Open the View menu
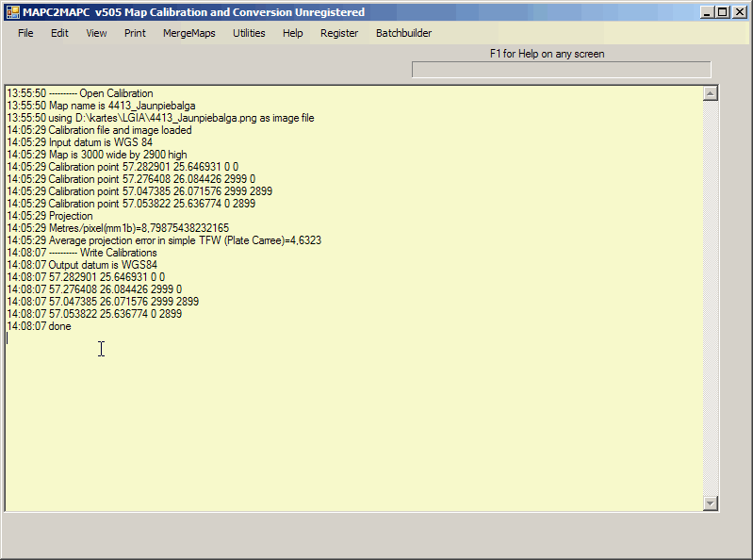 (96, 33)
